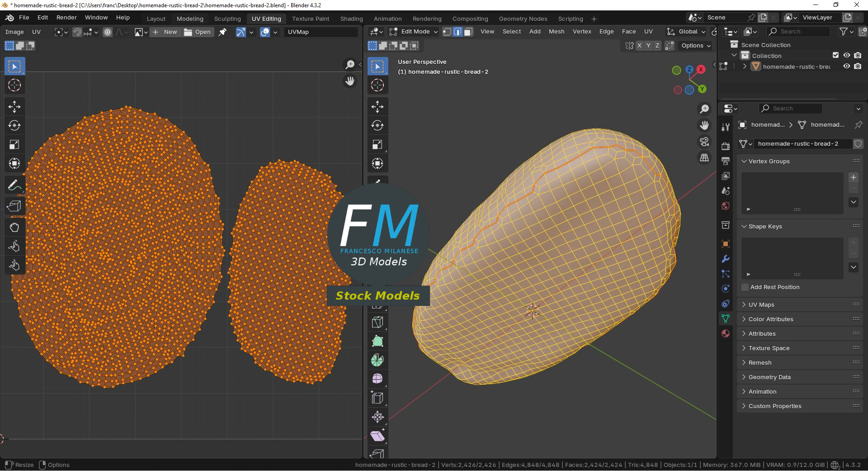Viewport: 868px width, 471px height.
Task: Toggle proportional editing in the UV editor
Action: (x=108, y=32)
